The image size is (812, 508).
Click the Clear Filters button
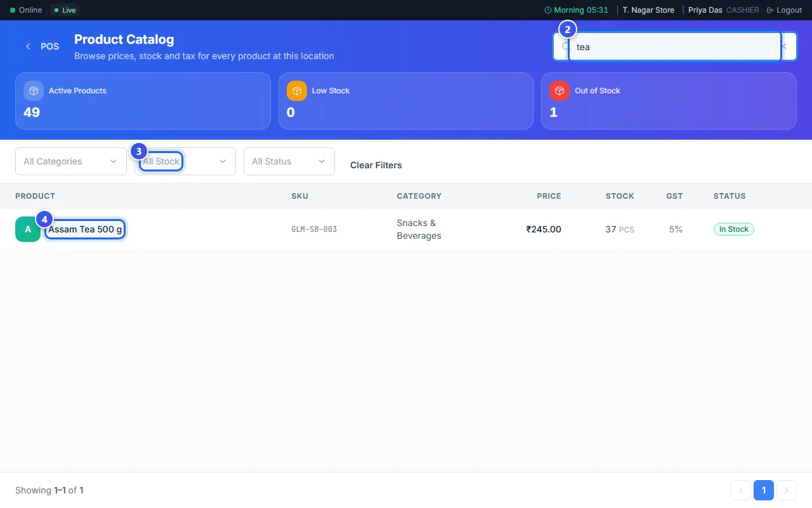pos(376,165)
